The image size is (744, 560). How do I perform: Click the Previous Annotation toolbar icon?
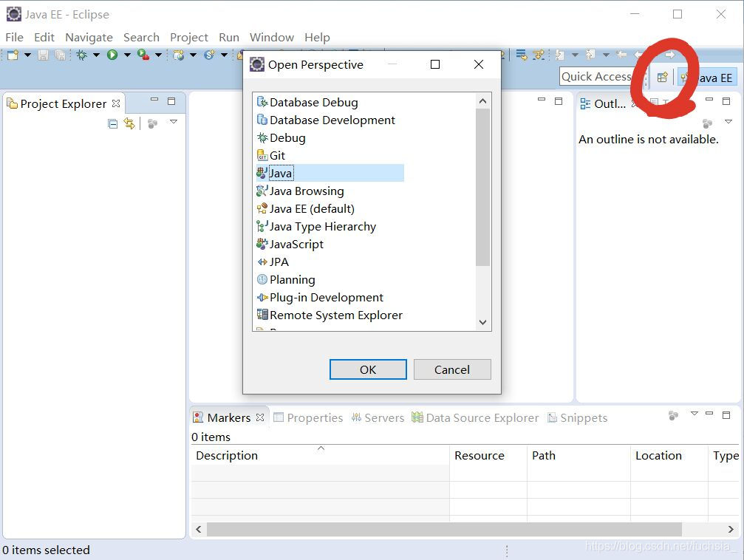coord(591,55)
